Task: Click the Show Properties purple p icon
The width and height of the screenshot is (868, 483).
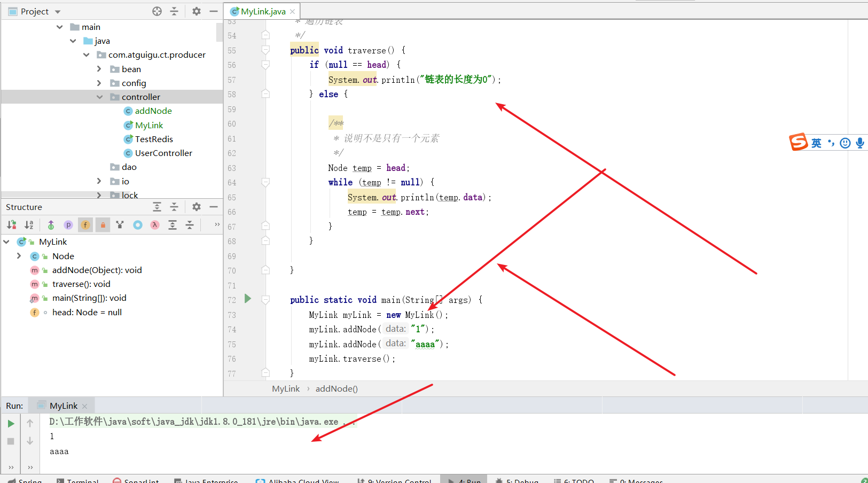Action: (x=68, y=225)
